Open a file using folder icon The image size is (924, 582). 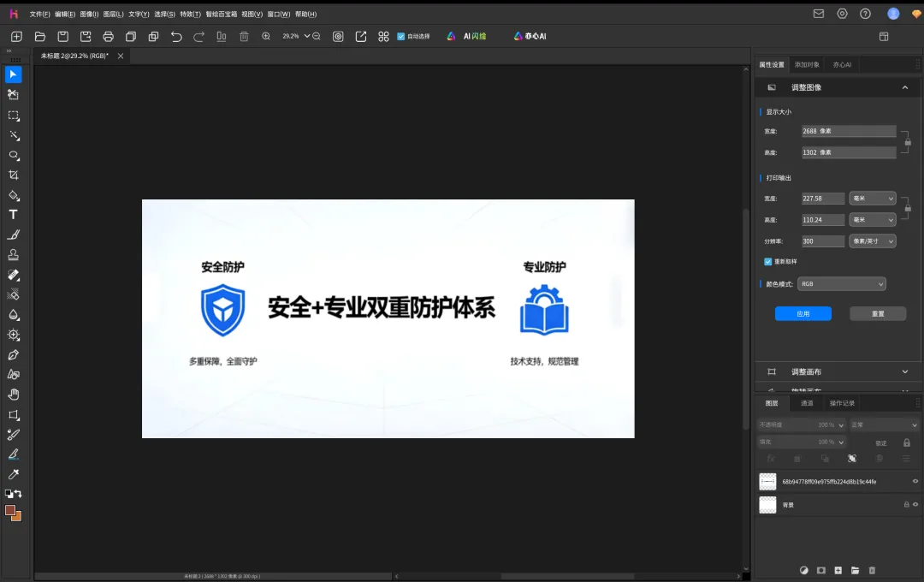(x=40, y=37)
